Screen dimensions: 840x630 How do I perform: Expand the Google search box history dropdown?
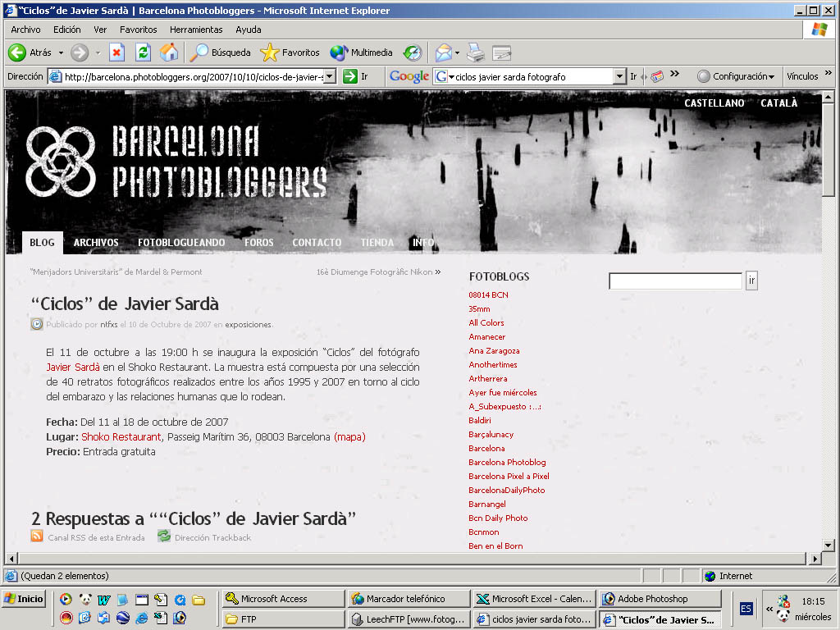point(619,76)
